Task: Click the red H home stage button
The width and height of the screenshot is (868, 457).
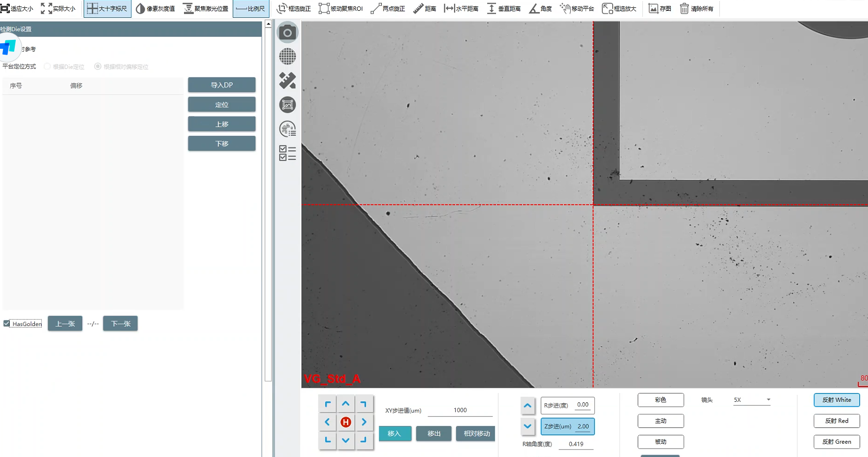Action: pyautogui.click(x=345, y=422)
